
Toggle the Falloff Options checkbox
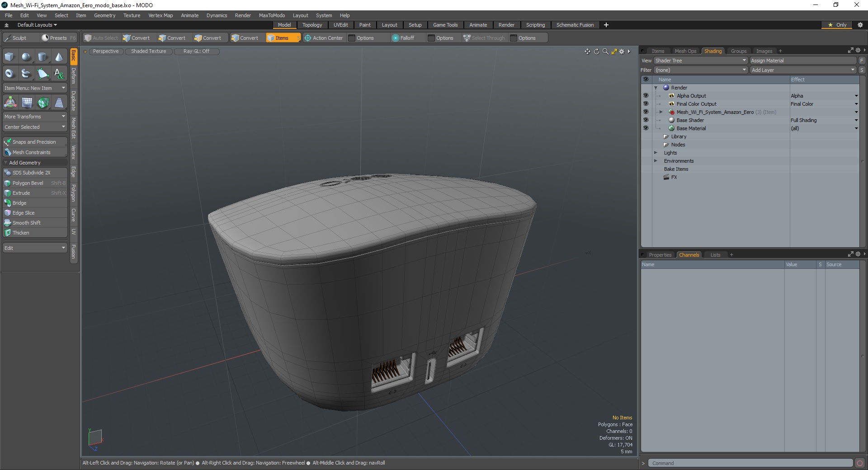point(431,38)
